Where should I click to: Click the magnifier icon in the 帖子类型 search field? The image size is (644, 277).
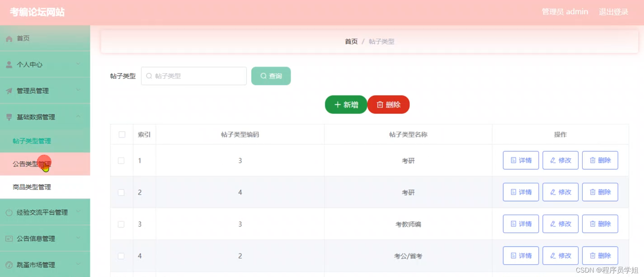pos(149,76)
